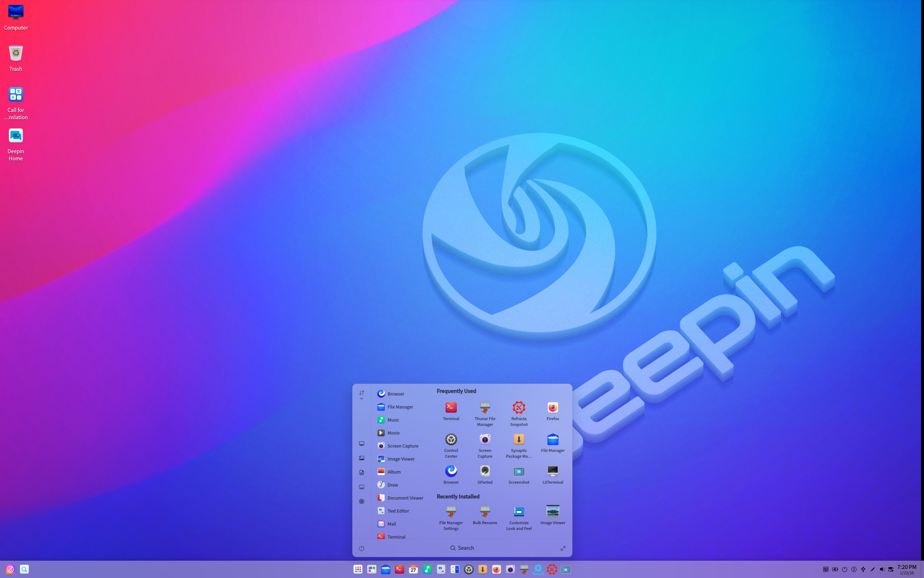This screenshot has width=924, height=578.
Task: Open LXTerminal from the launcher grid
Action: [x=553, y=474]
